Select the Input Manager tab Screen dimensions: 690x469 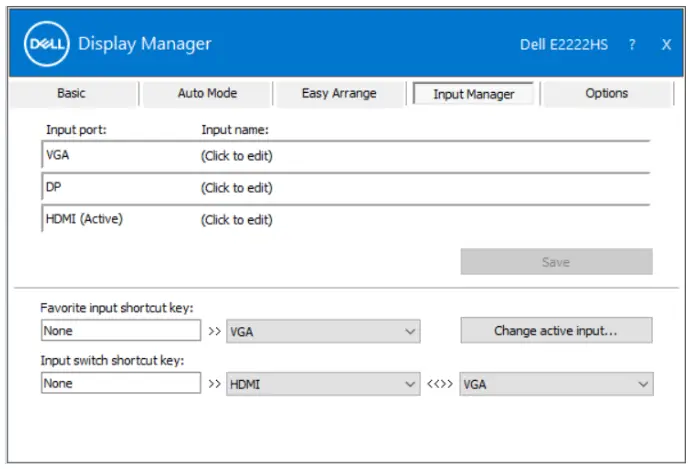click(473, 94)
